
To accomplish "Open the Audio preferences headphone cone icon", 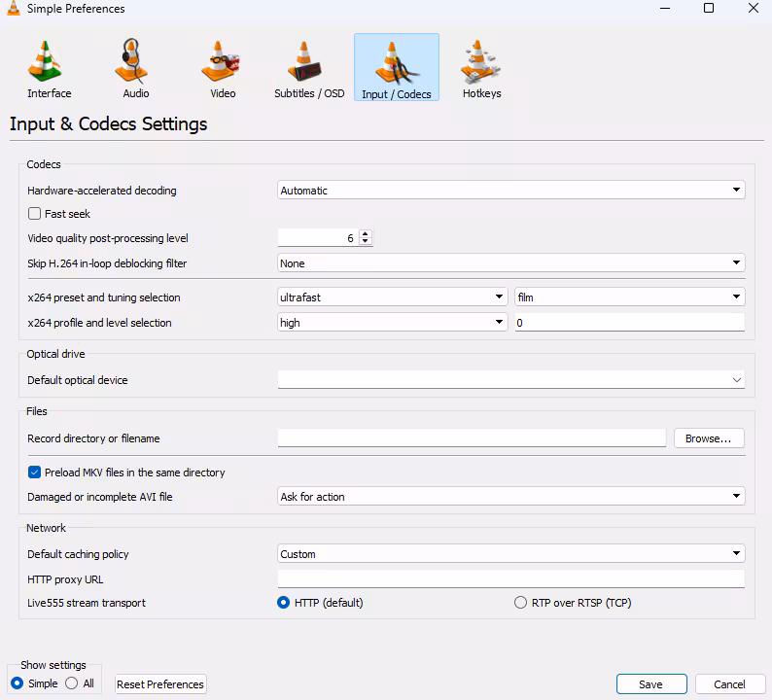I will pyautogui.click(x=131, y=61).
